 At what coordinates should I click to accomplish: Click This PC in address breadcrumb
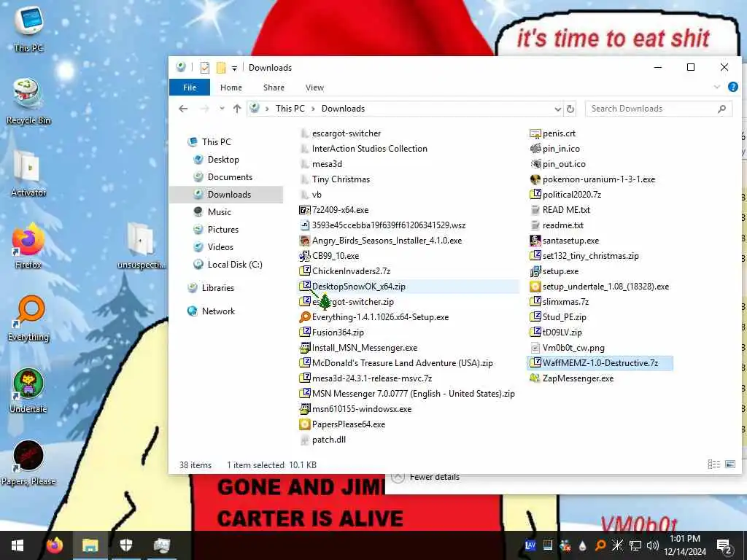pos(290,109)
